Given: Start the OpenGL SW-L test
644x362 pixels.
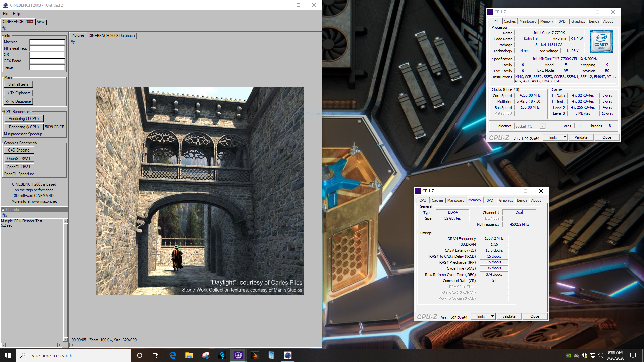Looking at the screenshot, I should 19,159.
